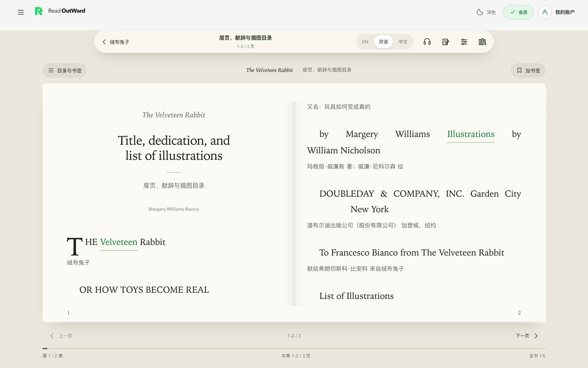588x368 pixels.
Task: Switch reading language to 中文
Action: (x=403, y=42)
